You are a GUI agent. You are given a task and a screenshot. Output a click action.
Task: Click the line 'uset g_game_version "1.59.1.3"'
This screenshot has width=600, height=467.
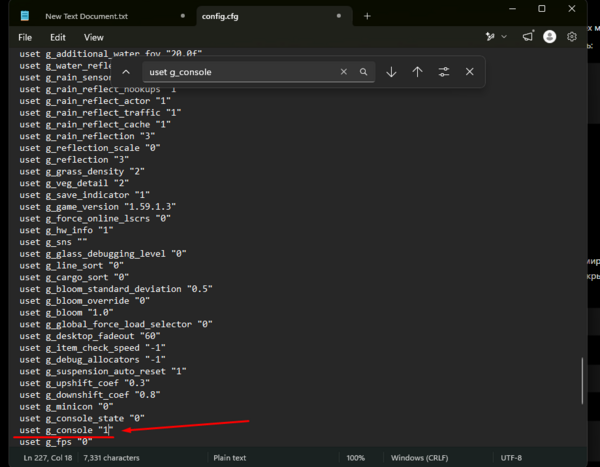[x=98, y=207]
